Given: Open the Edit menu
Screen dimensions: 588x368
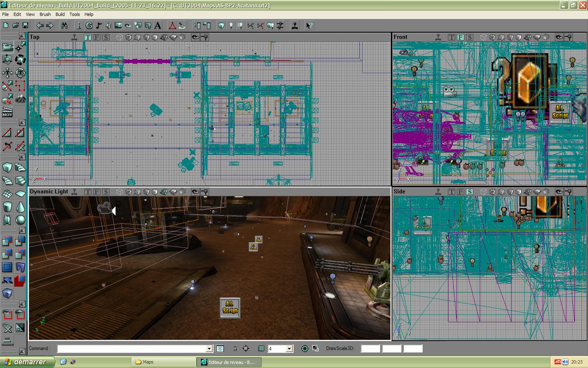Looking at the screenshot, I should click(17, 14).
